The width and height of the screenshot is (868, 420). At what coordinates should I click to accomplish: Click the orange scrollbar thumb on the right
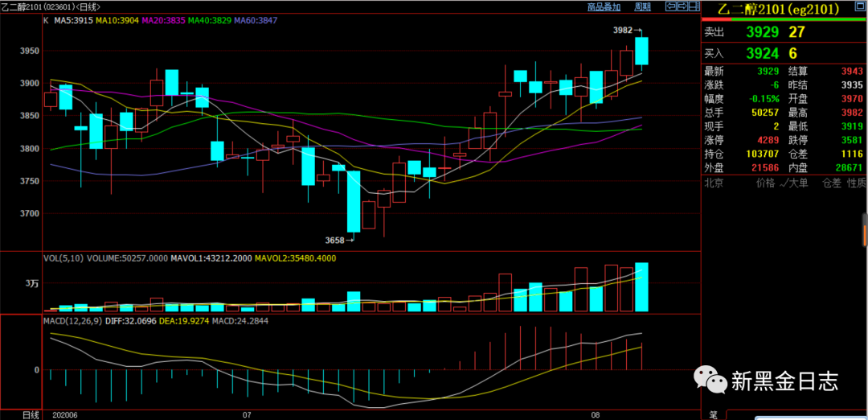[x=865, y=236]
